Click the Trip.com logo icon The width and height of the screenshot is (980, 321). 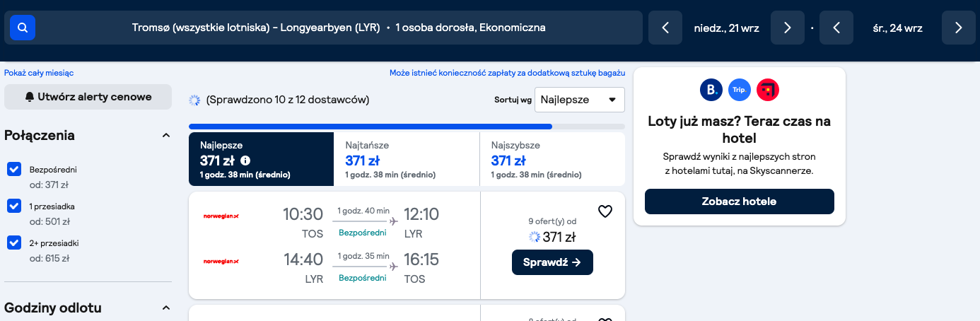tap(739, 90)
